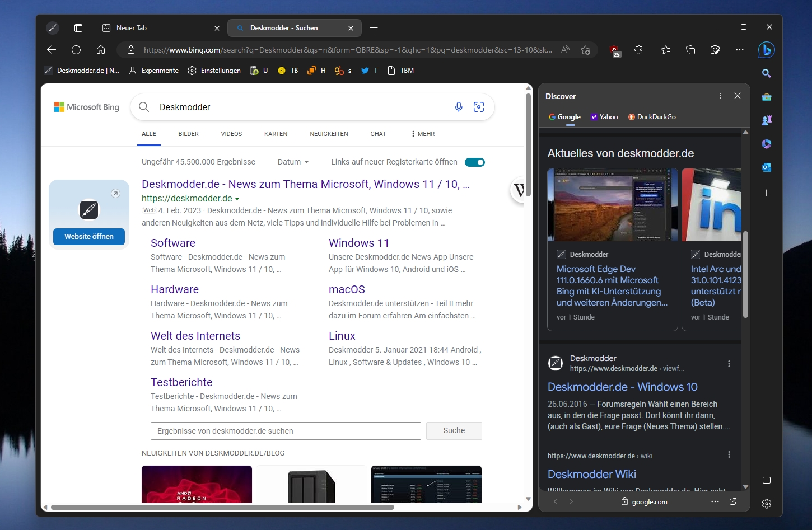The height and width of the screenshot is (530, 812).
Task: Open Microsoft Edge Dev news card thumbnail
Action: [613, 205]
